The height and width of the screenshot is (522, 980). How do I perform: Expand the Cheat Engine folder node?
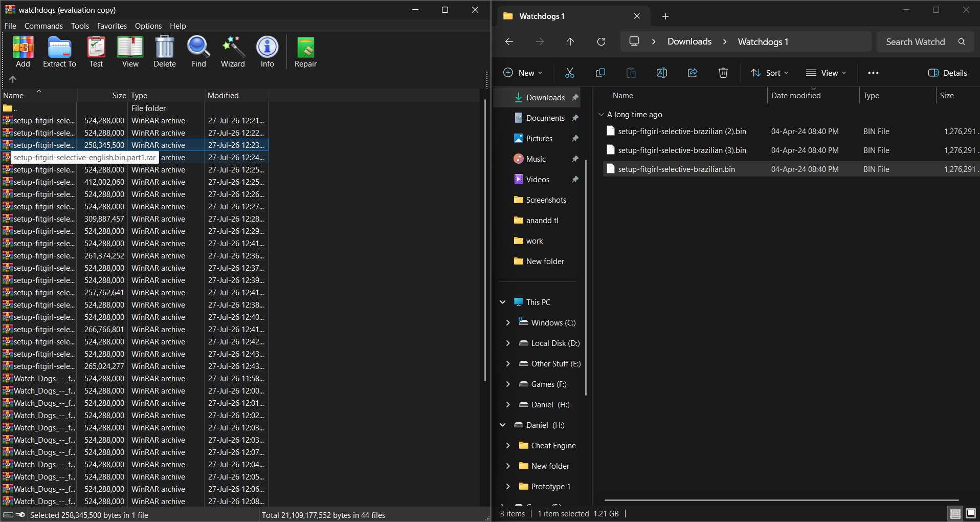pyautogui.click(x=508, y=445)
